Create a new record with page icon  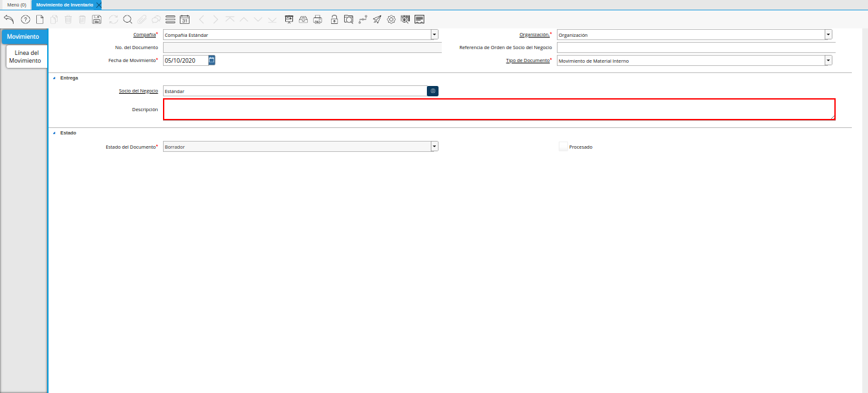(x=40, y=19)
